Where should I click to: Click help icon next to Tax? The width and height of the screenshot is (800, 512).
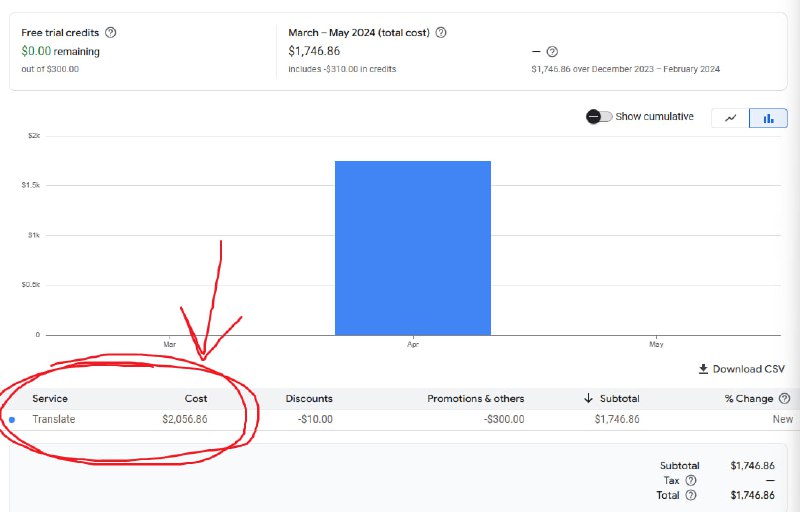[690, 480]
